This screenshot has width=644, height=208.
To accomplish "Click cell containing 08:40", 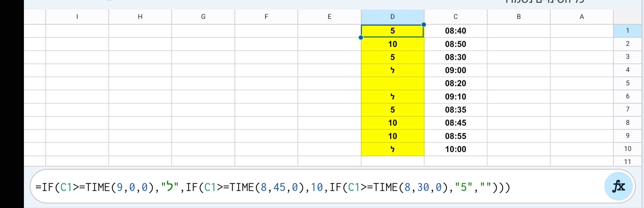I will click(x=456, y=31).
